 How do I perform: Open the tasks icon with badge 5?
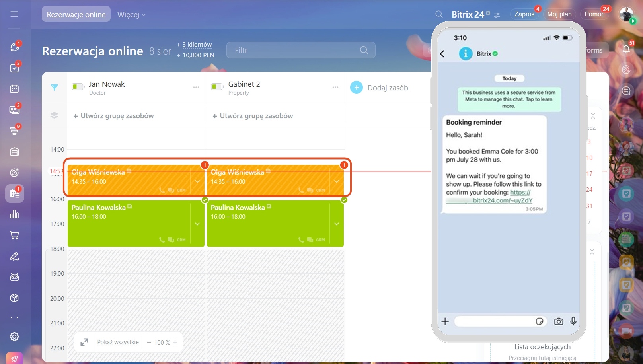coord(15,68)
